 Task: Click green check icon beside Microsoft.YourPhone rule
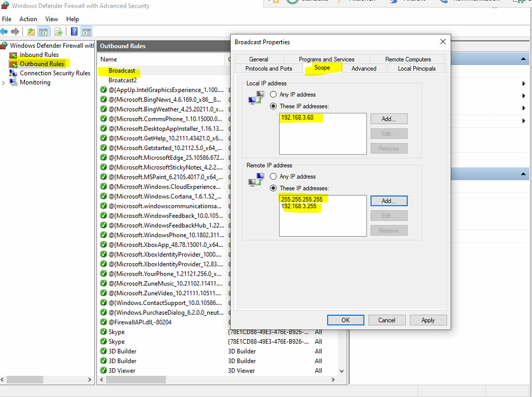[103, 274]
